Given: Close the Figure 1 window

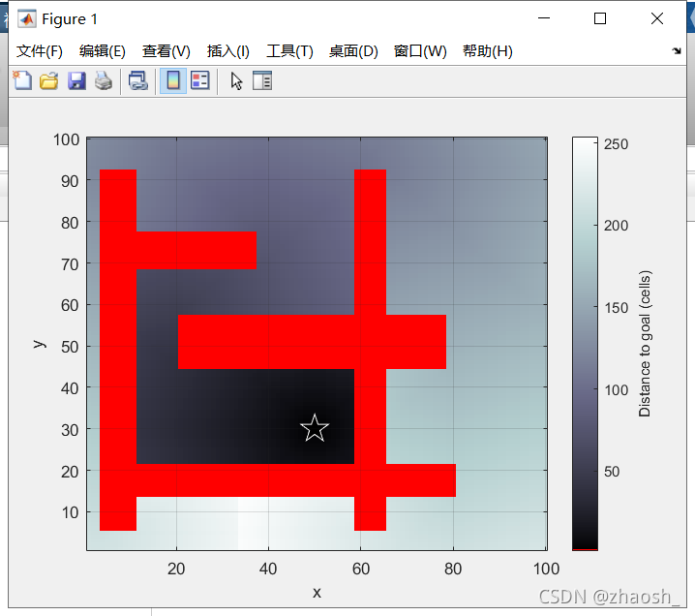Looking at the screenshot, I should (657, 18).
